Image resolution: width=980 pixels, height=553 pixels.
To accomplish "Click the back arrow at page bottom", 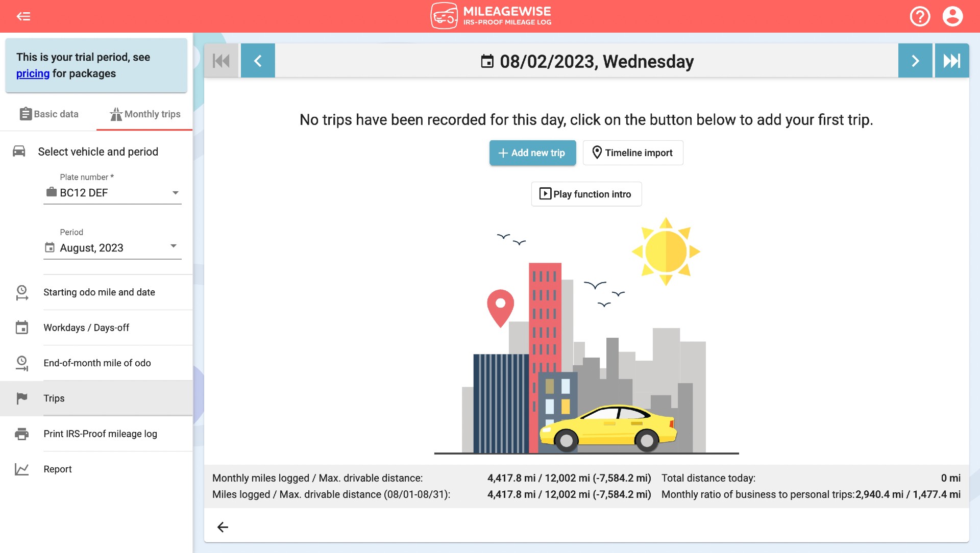I will (x=223, y=526).
